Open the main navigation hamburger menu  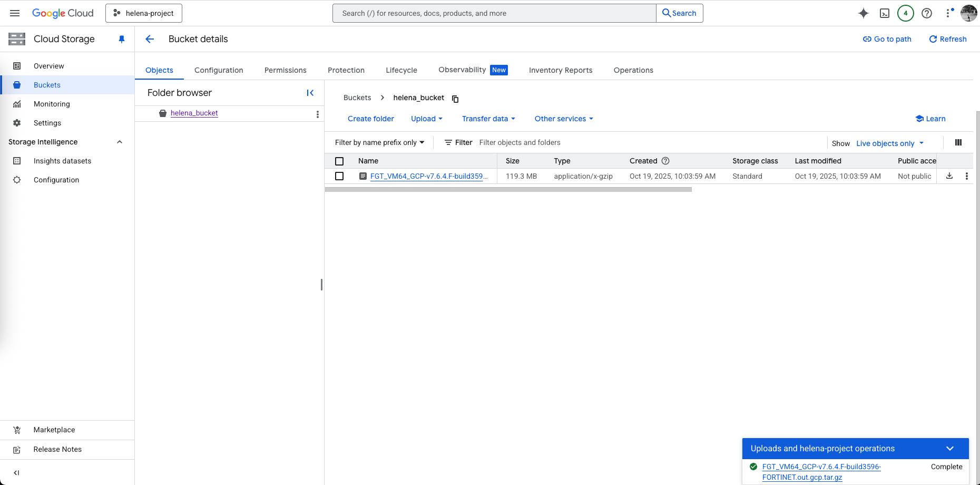[x=15, y=13]
